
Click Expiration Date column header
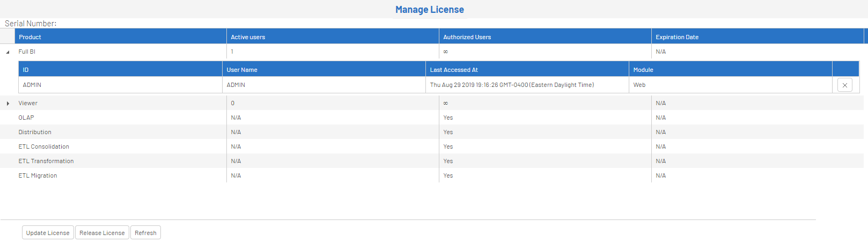tap(677, 37)
